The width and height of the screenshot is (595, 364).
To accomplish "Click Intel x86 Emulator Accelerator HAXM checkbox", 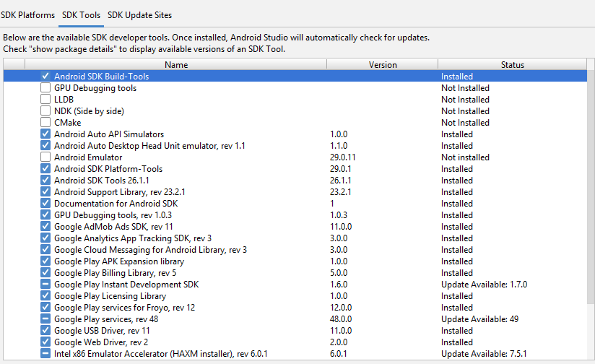I will point(45,354).
